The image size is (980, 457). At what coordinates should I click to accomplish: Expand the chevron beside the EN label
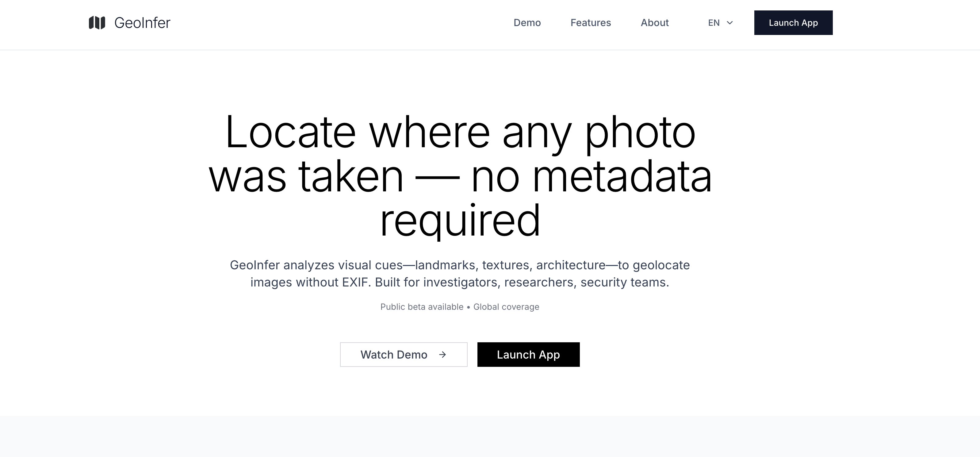click(x=730, y=23)
